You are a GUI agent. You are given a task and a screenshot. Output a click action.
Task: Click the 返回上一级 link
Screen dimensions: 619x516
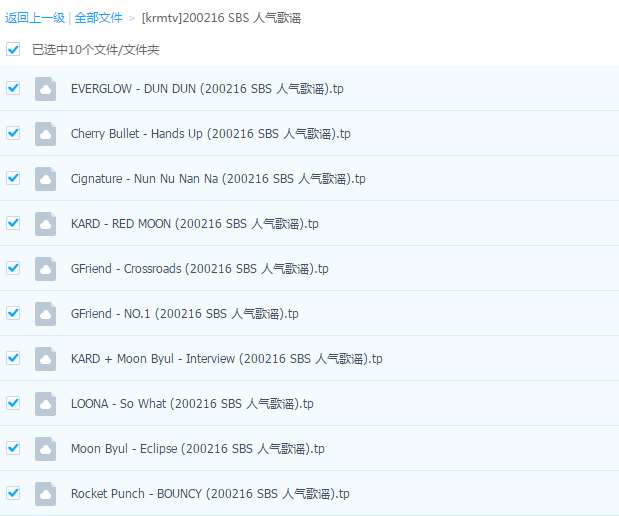35,18
